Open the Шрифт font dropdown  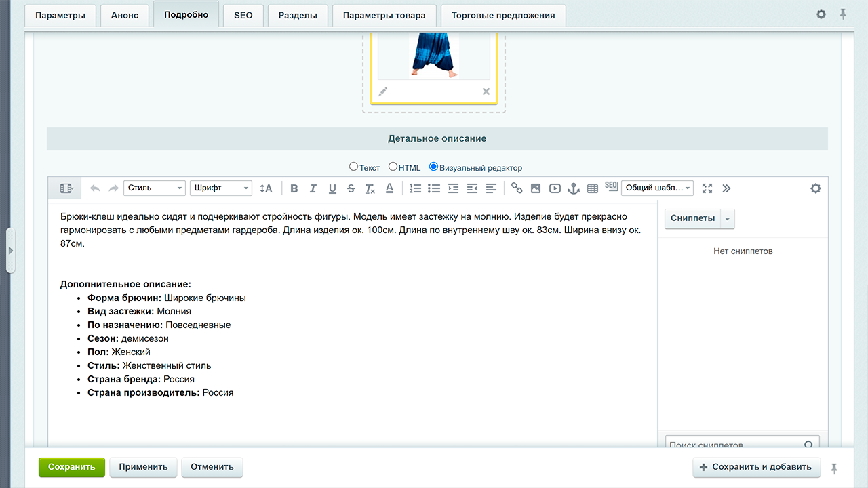click(x=221, y=188)
